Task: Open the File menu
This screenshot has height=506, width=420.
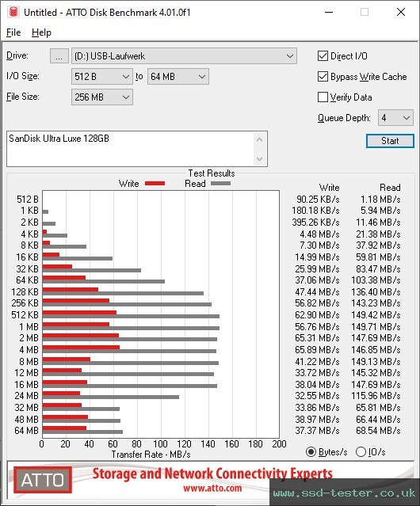Action: (x=13, y=32)
